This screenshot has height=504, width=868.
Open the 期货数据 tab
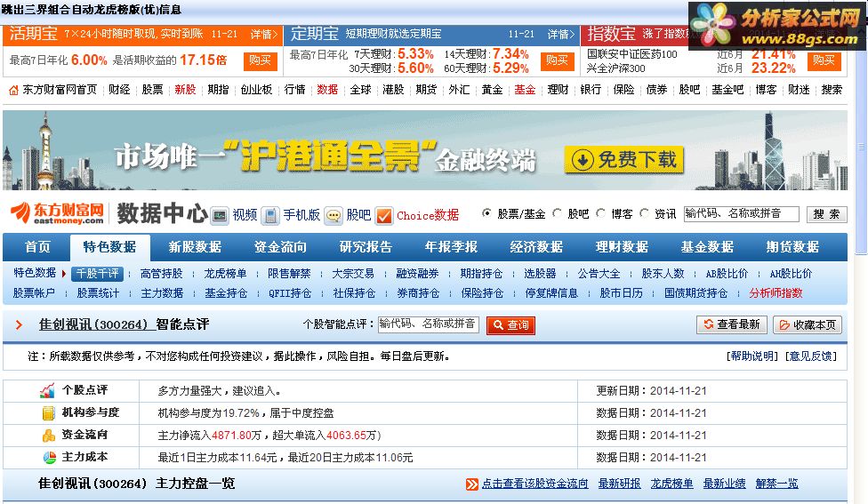(x=792, y=247)
